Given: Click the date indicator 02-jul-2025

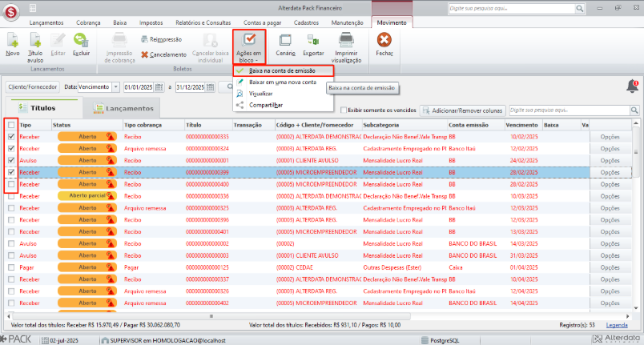Looking at the screenshot, I should (60, 340).
